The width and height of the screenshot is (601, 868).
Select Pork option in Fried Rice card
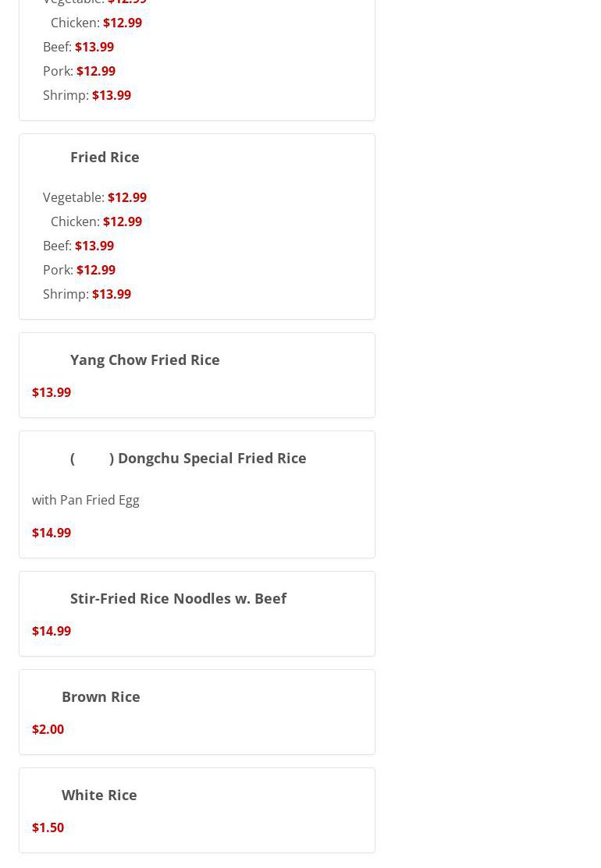[79, 270]
